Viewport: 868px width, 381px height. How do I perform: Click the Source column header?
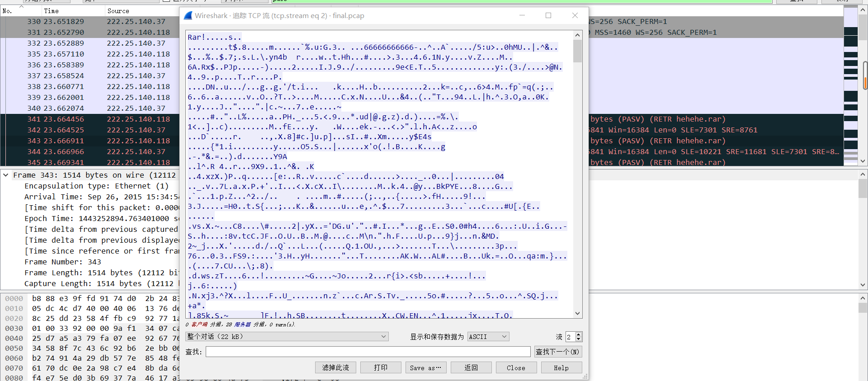[x=142, y=11]
